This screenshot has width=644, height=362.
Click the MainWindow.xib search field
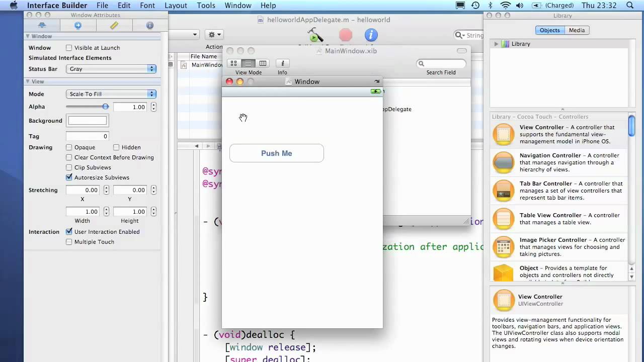[x=441, y=63]
